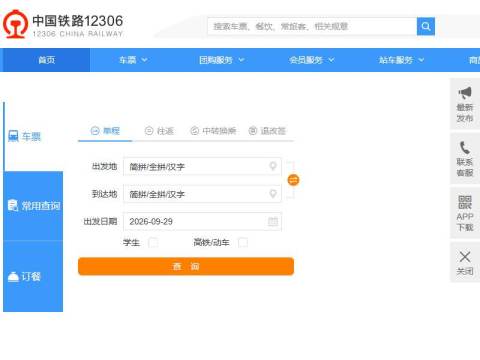Close the floating sidebar with 关闭

pyautogui.click(x=465, y=263)
